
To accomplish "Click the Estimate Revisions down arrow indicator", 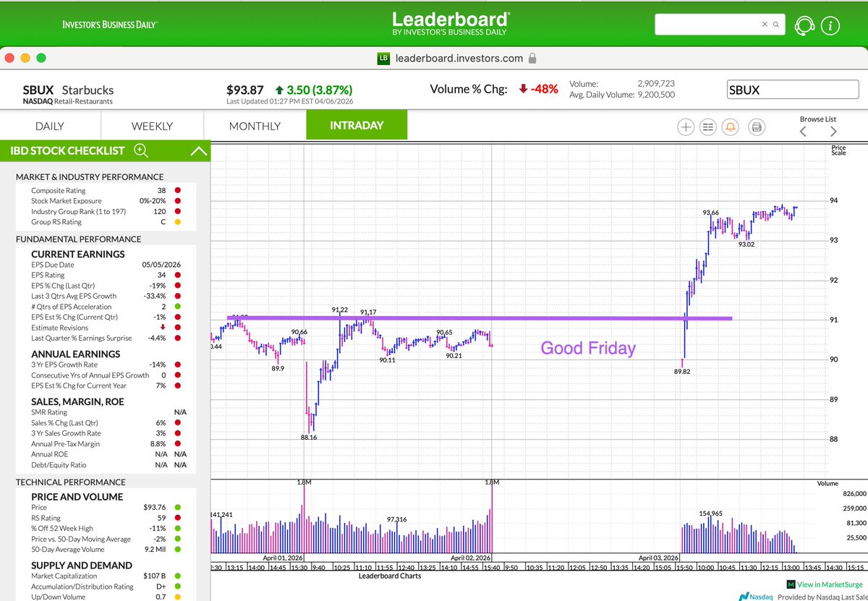I will click(x=163, y=328).
